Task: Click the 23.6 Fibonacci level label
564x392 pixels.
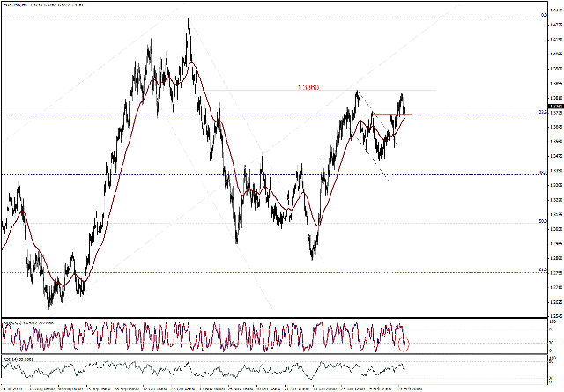Action: tap(541, 112)
